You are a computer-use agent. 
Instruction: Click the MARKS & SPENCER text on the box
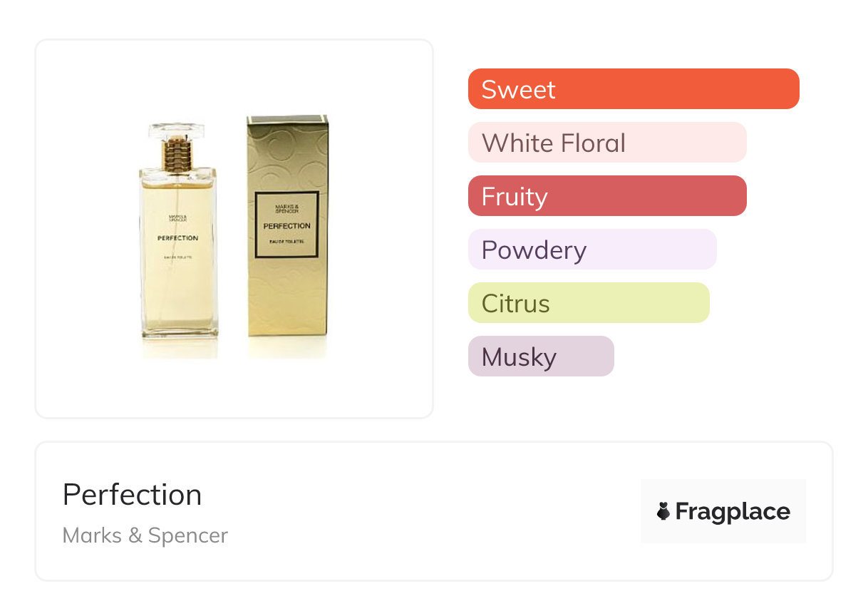pos(287,210)
